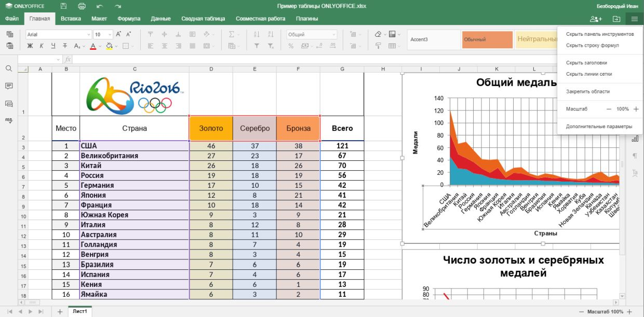Viewport: 644px width, 317px height.
Task: Clear filter icon in toolbar
Action: (x=270, y=46)
